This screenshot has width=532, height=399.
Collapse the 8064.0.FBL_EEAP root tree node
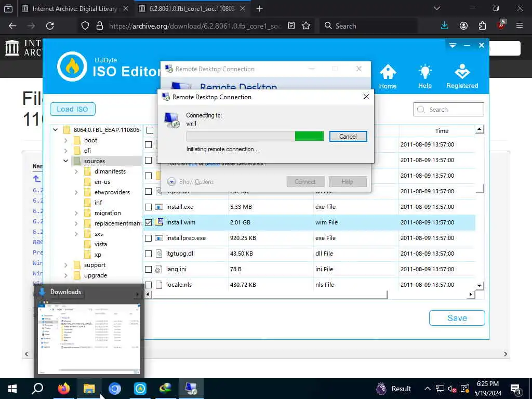pyautogui.click(x=55, y=129)
